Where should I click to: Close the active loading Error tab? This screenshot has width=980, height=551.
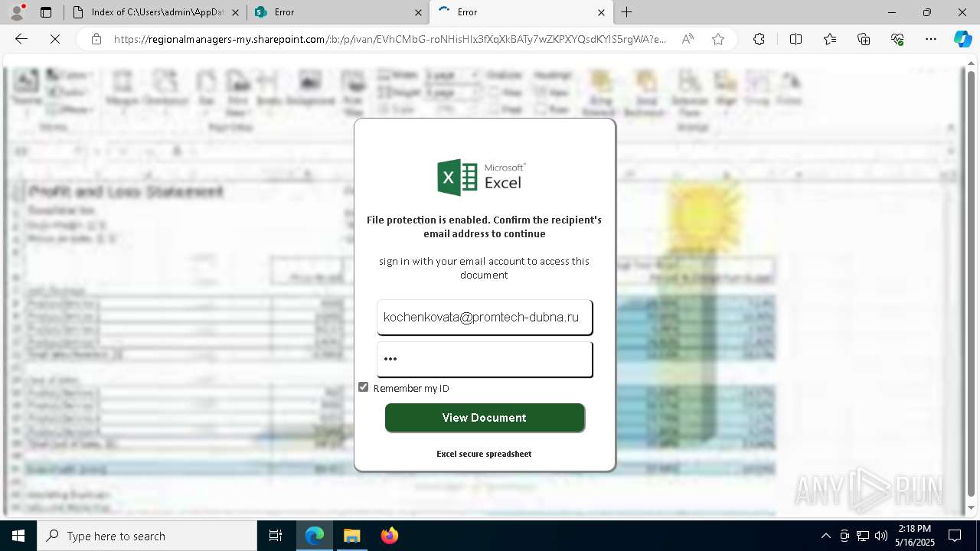tap(601, 12)
